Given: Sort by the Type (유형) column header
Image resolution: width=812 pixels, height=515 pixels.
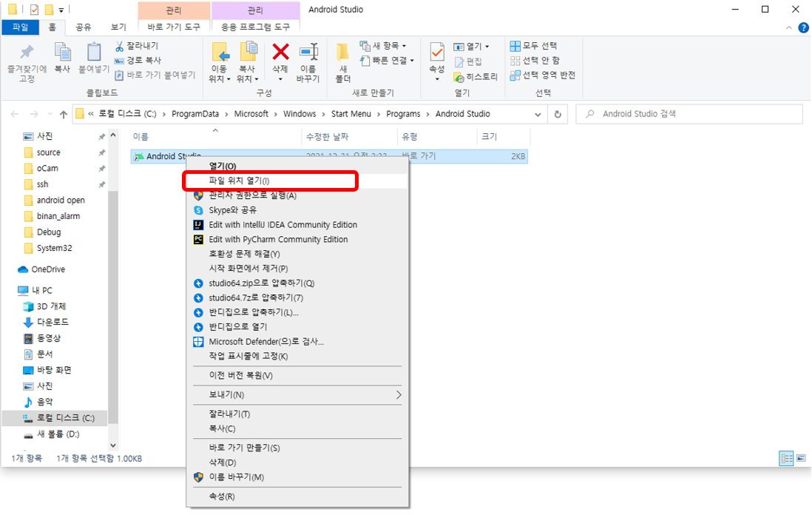Looking at the screenshot, I should click(436, 137).
